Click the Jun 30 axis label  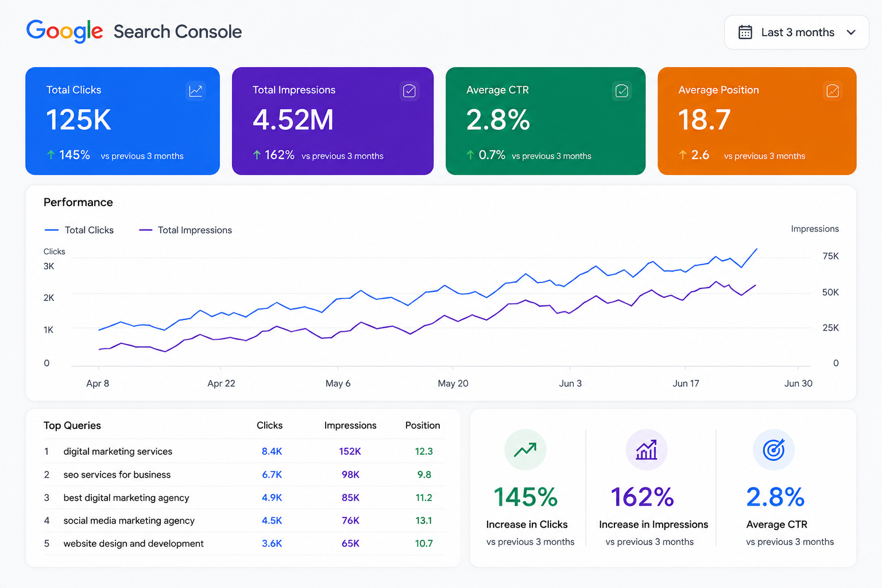point(798,384)
